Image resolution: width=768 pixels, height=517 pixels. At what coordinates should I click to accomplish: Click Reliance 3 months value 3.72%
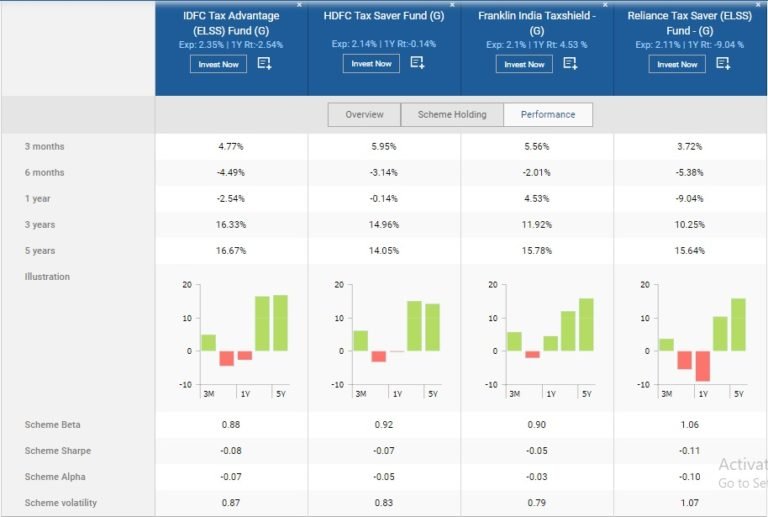(689, 146)
